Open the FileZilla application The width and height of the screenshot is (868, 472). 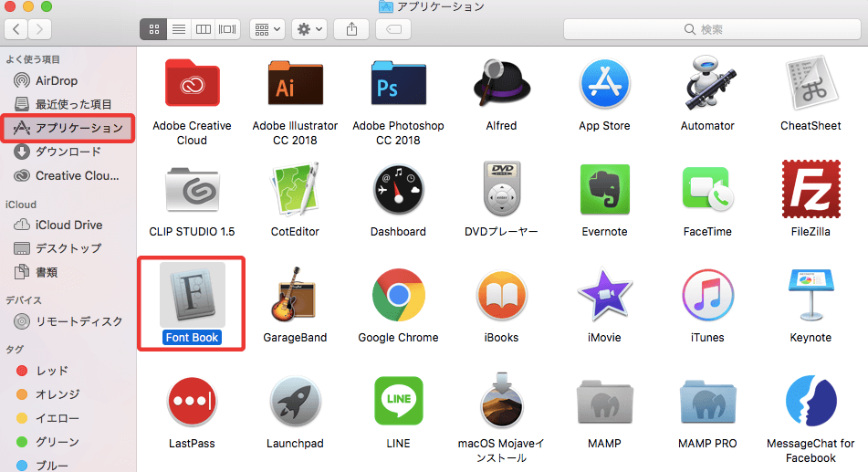pyautogui.click(x=810, y=190)
